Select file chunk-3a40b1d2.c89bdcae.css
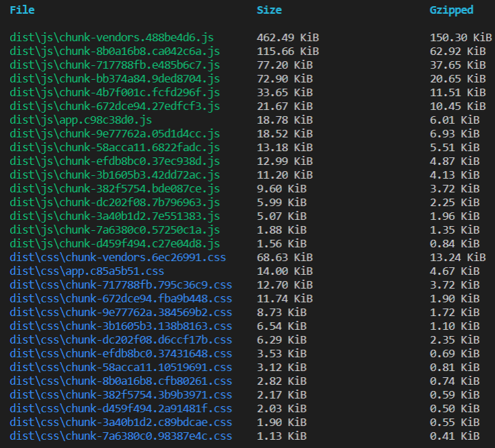The width and height of the screenshot is (495, 448). [x=121, y=422]
